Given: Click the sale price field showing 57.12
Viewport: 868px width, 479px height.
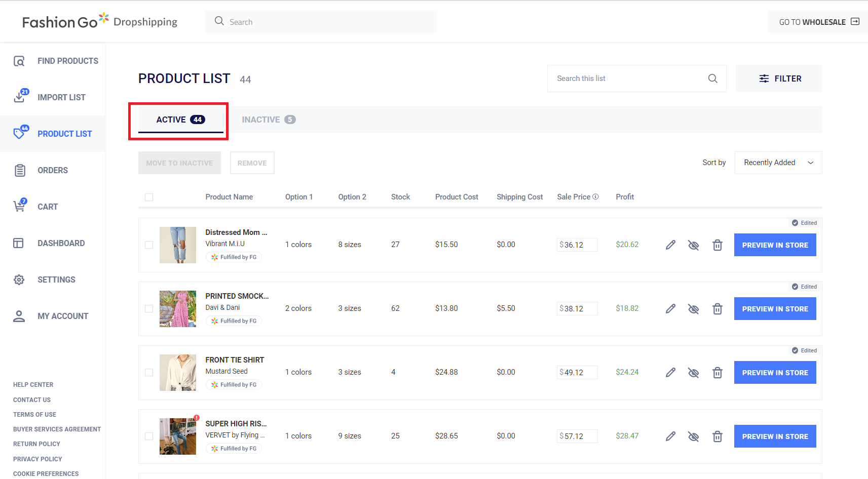Looking at the screenshot, I should [x=578, y=436].
